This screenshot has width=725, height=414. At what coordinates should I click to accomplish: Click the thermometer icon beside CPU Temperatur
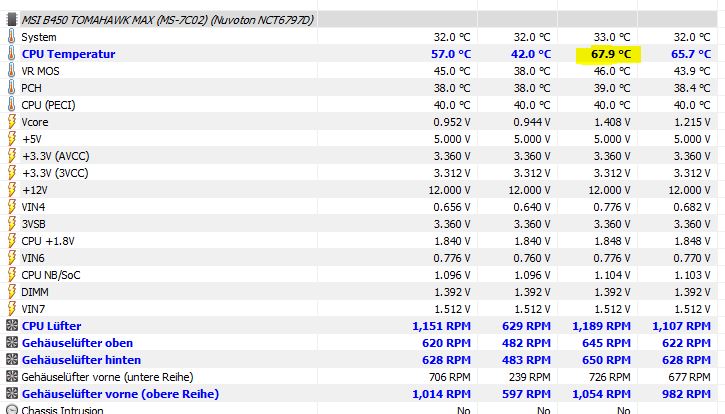point(12,54)
